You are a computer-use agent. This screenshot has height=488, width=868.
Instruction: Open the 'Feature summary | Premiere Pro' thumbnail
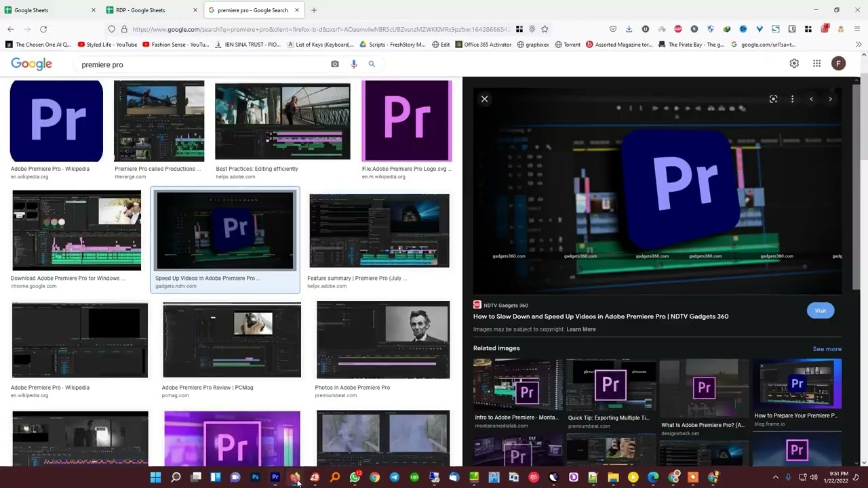tap(379, 230)
